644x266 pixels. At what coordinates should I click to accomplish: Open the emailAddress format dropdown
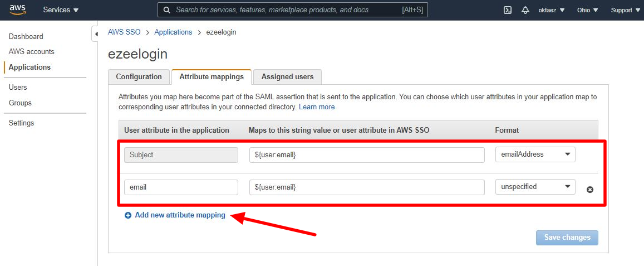(x=535, y=154)
